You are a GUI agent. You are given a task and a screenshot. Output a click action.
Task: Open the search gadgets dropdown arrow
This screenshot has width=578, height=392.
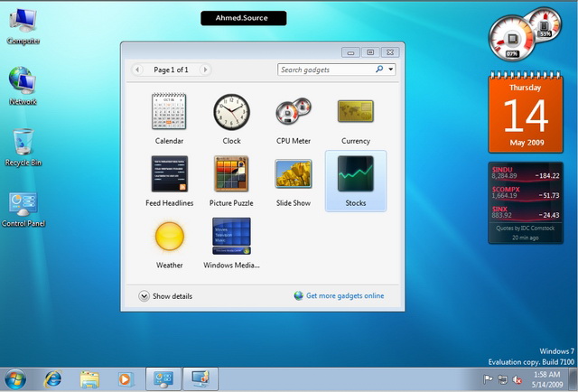point(391,70)
